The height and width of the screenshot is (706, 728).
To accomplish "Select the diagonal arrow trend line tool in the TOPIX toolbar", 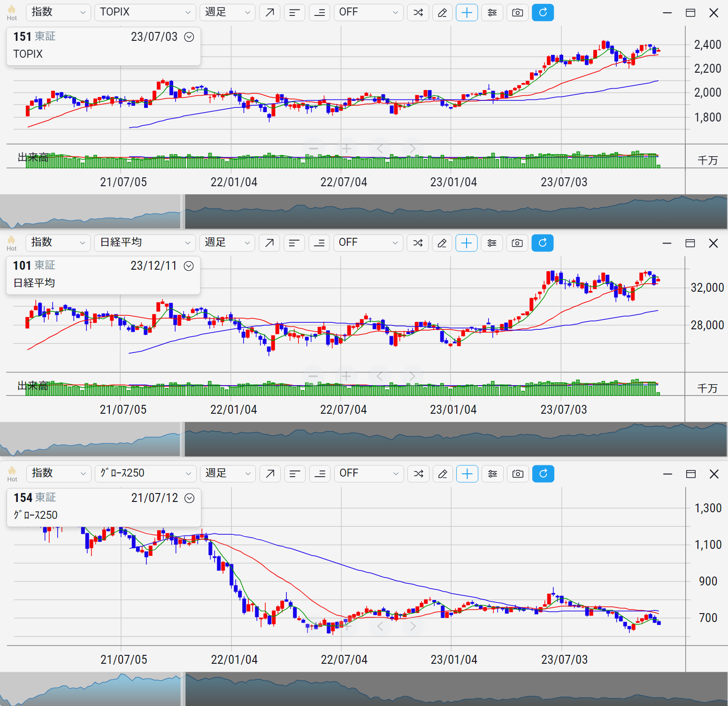I will point(269,13).
